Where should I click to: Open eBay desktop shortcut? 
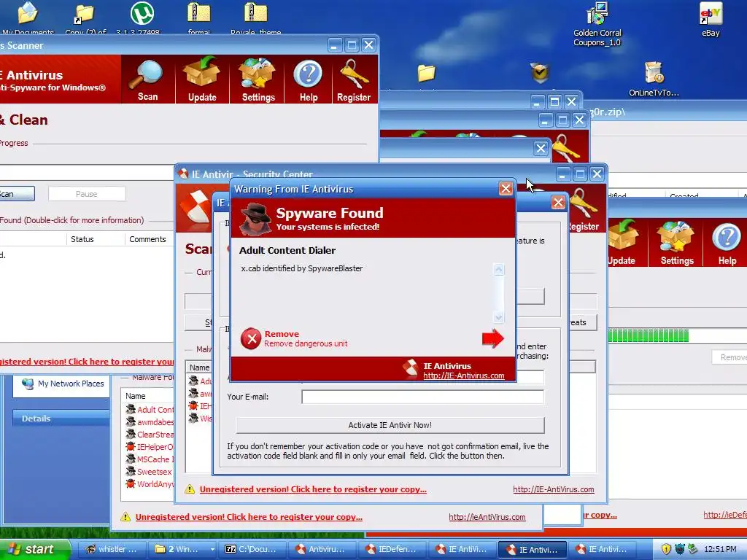pyautogui.click(x=711, y=20)
